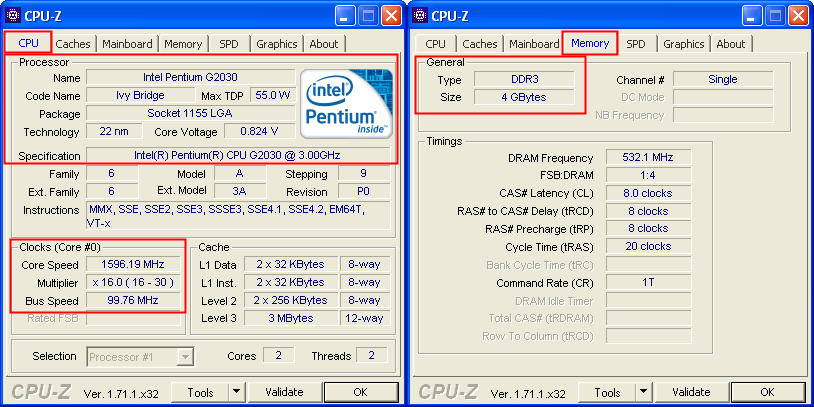The image size is (814, 407).
Task: Click Level 3 associativity 12-way
Action: click(364, 318)
